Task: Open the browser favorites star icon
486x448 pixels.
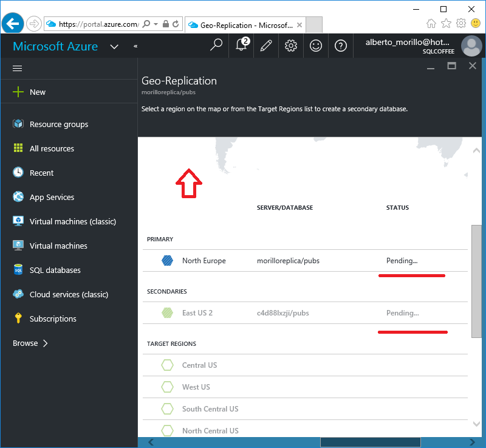Action: click(x=446, y=23)
